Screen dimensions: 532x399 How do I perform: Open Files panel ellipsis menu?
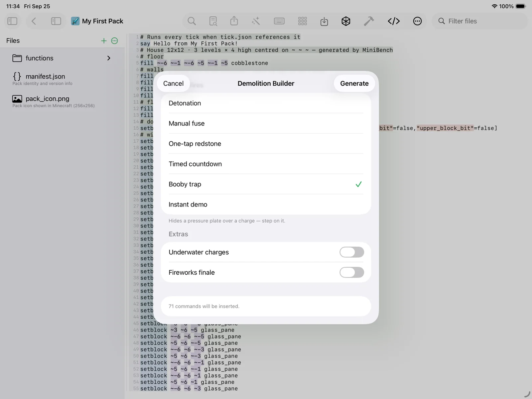115,41
